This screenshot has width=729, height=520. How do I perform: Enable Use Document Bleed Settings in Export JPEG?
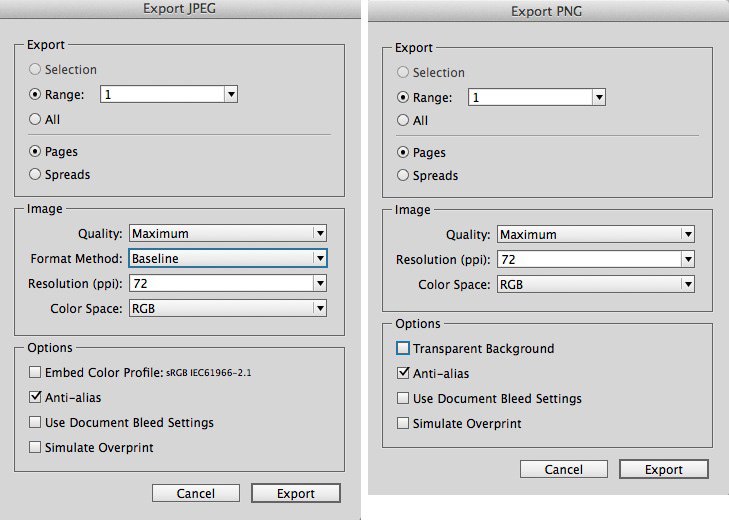coord(35,422)
